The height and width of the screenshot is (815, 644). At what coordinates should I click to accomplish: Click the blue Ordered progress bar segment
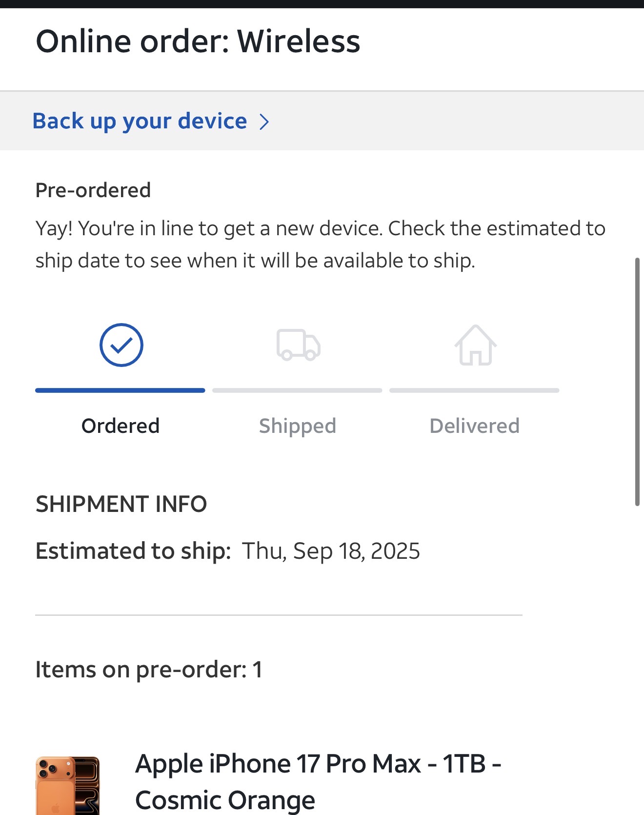[x=120, y=390]
